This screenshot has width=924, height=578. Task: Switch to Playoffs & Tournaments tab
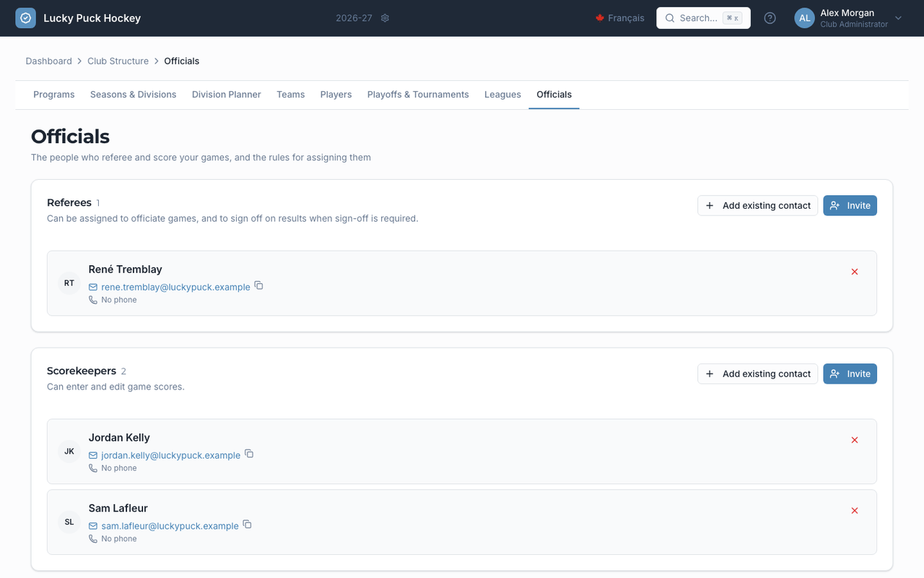418,95
